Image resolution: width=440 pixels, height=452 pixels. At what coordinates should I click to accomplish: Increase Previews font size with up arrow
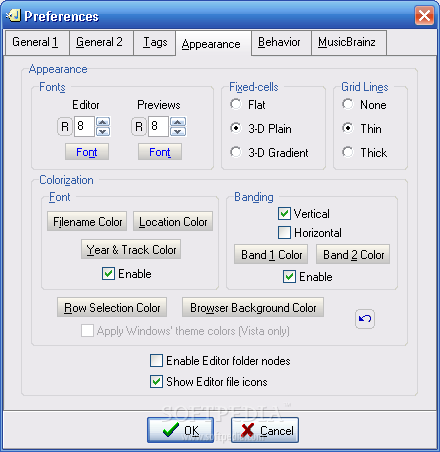[178, 122]
